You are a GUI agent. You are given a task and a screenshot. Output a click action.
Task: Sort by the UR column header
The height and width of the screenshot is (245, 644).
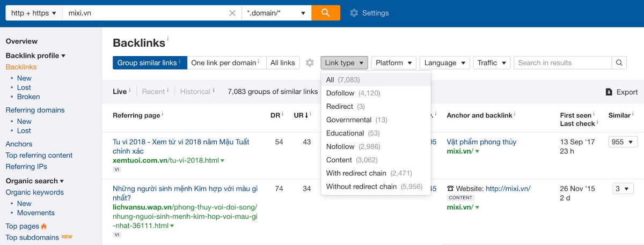pyautogui.click(x=301, y=115)
